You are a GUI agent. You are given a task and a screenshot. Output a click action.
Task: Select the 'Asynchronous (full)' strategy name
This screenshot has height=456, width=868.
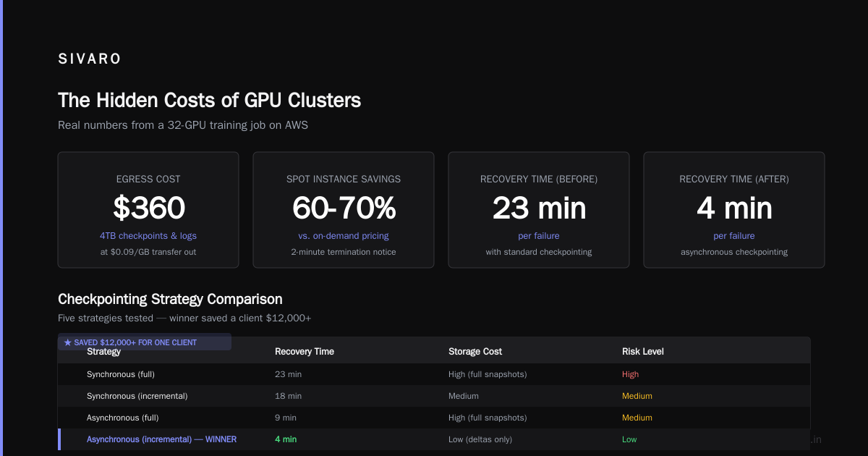tap(123, 418)
